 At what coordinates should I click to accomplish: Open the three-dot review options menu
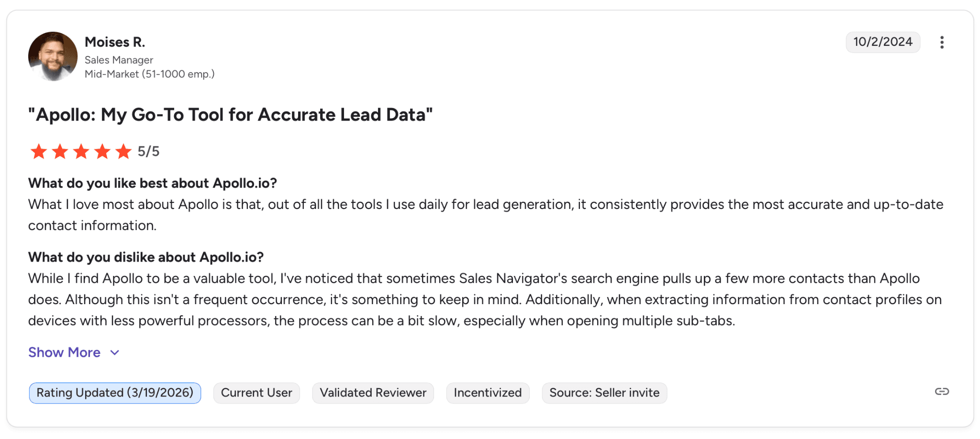point(942,43)
